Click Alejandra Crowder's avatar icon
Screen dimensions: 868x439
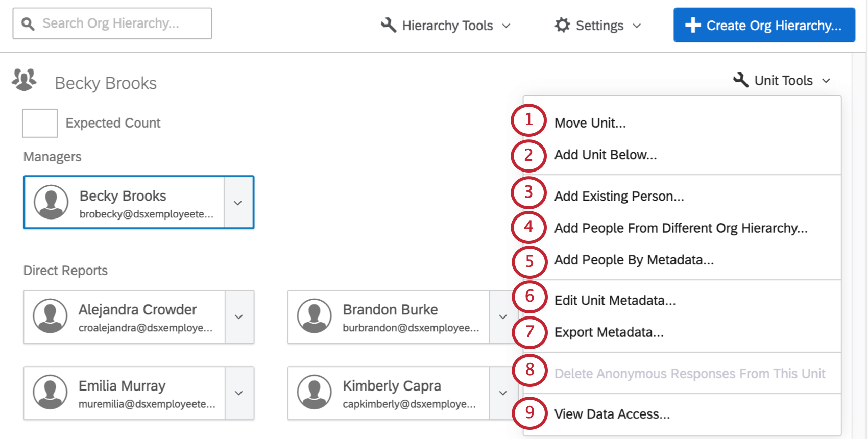point(50,316)
